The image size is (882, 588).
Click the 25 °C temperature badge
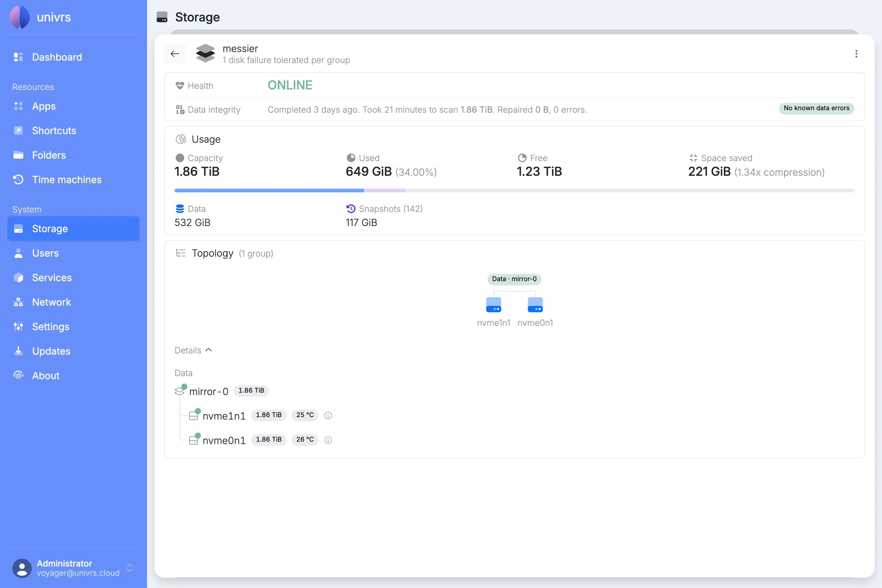click(305, 415)
